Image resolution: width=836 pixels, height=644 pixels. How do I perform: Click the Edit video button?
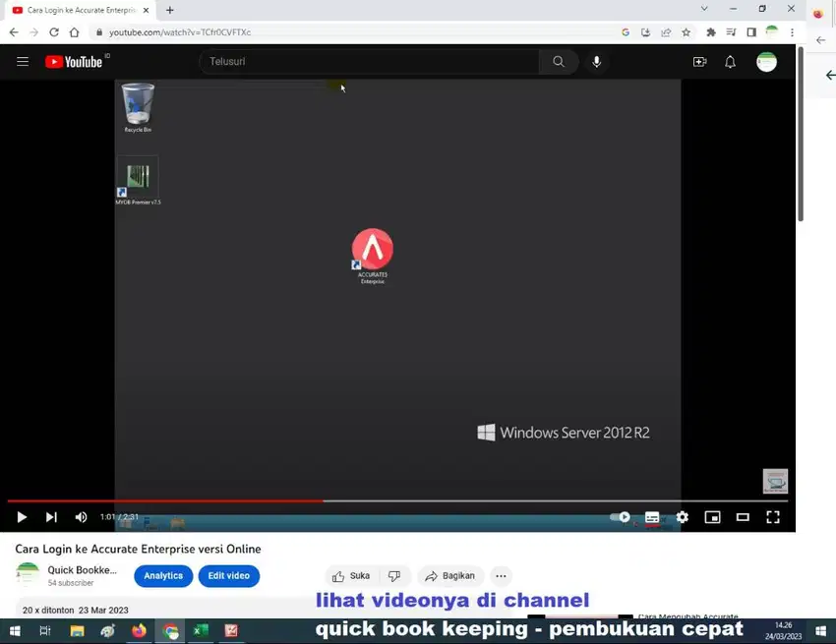229,576
